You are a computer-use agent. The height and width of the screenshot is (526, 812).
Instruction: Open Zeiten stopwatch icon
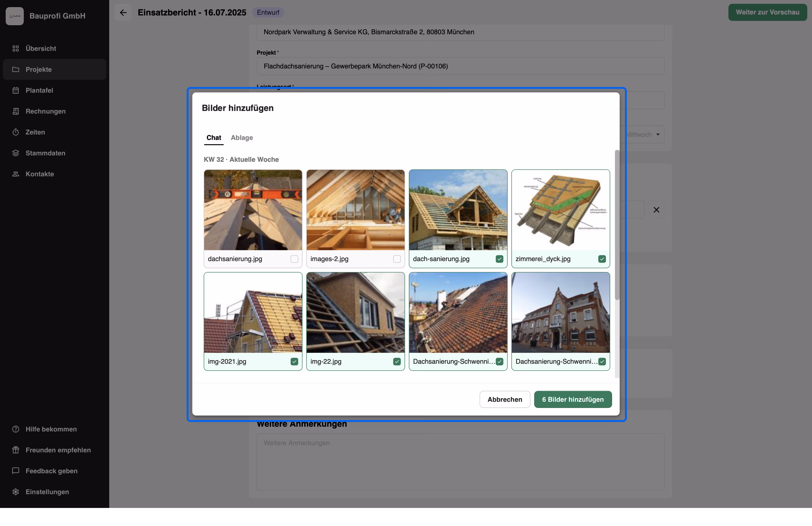tap(16, 132)
